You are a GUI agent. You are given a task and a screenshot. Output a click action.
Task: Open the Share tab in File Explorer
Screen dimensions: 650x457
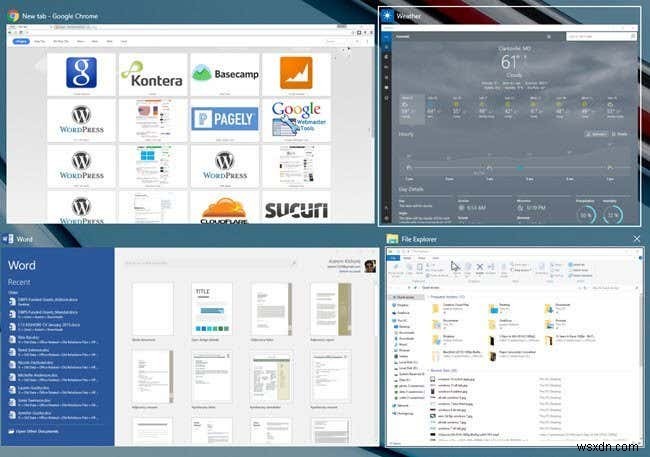pyautogui.click(x=422, y=258)
